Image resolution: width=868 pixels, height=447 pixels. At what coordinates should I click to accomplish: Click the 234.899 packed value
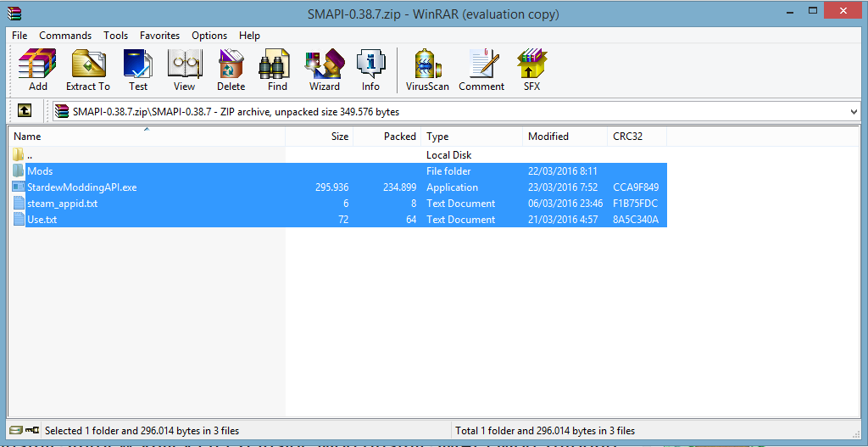[x=399, y=187]
